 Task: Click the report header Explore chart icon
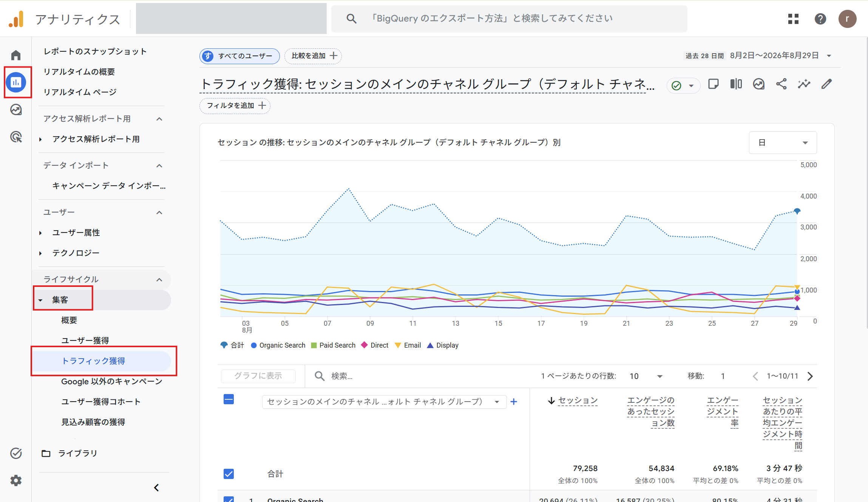point(759,84)
